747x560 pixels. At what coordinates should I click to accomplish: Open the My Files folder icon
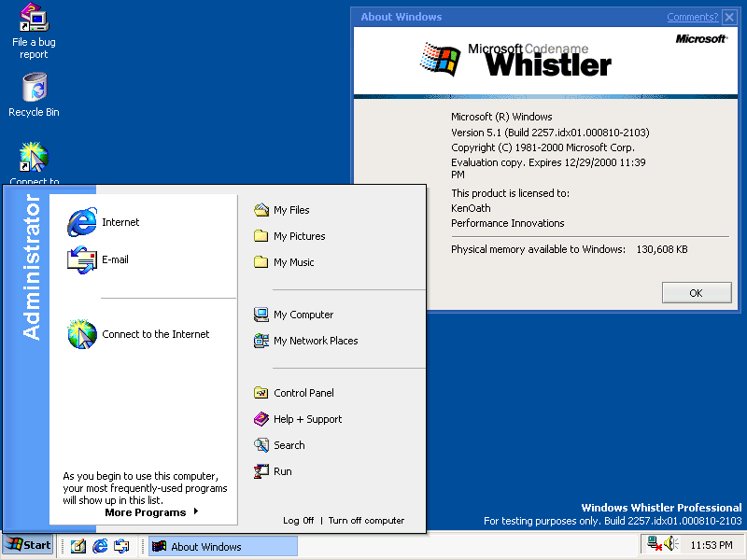pyautogui.click(x=261, y=210)
